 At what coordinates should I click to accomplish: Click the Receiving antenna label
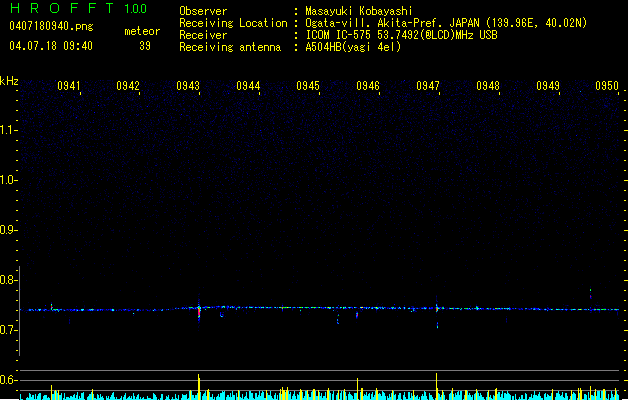click(230, 47)
